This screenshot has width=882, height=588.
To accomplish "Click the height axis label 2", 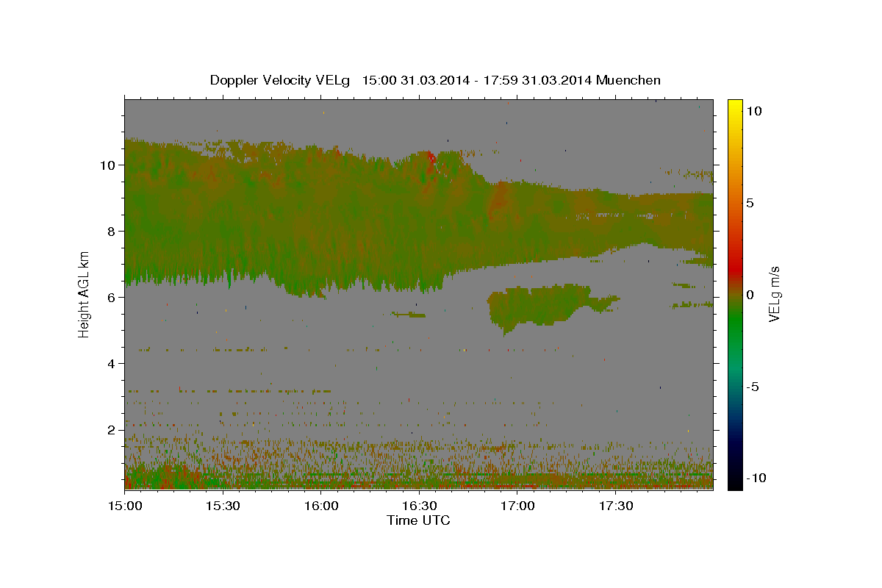I will [x=112, y=429].
